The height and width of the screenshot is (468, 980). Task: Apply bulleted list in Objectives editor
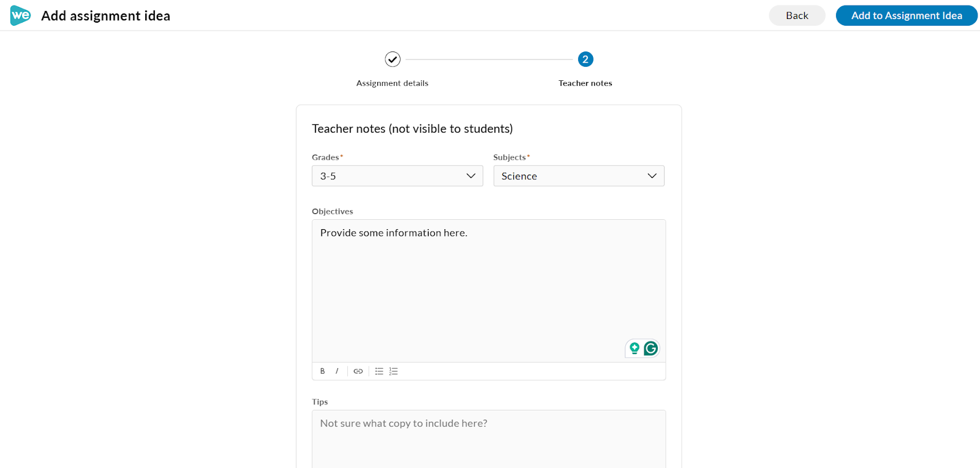point(379,371)
